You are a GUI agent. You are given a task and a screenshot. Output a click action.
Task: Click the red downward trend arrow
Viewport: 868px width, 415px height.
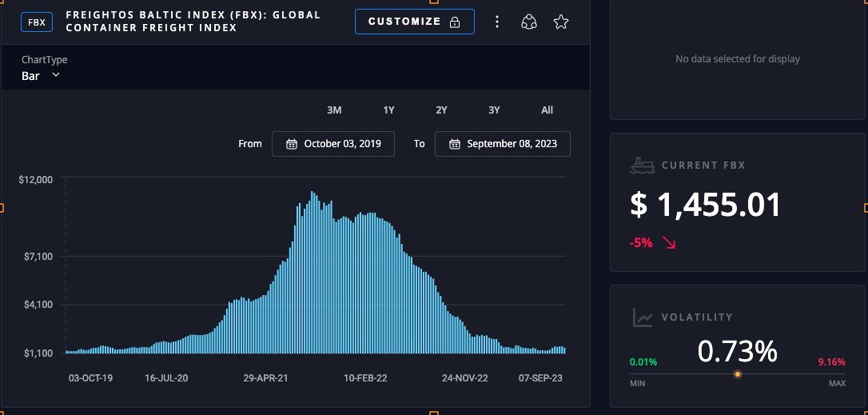tap(670, 242)
